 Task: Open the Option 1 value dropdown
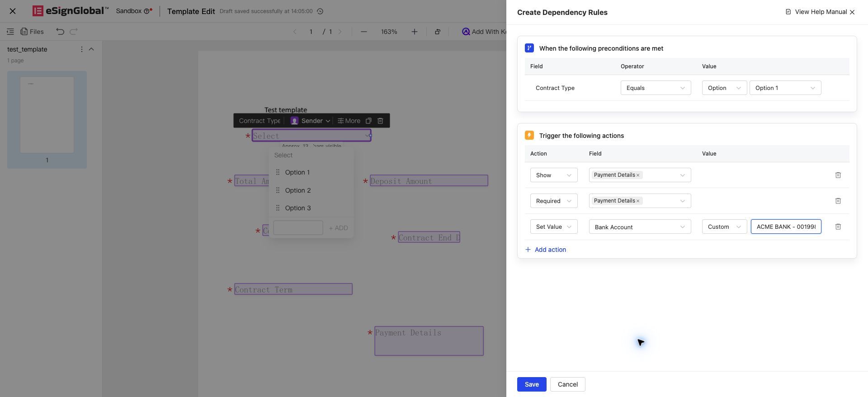[x=785, y=88]
